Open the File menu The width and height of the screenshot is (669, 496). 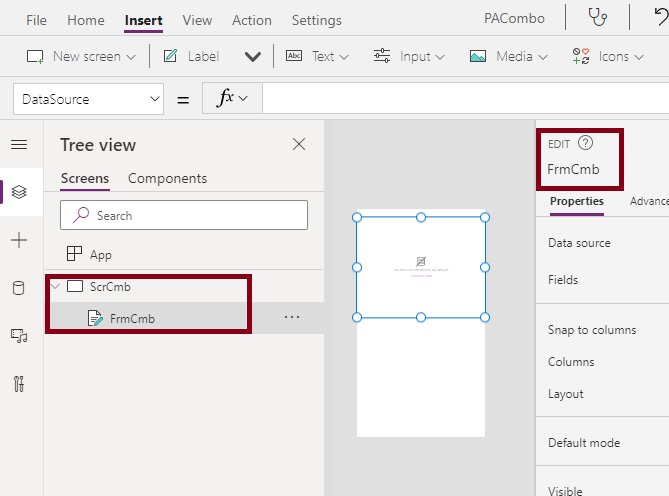click(x=36, y=20)
